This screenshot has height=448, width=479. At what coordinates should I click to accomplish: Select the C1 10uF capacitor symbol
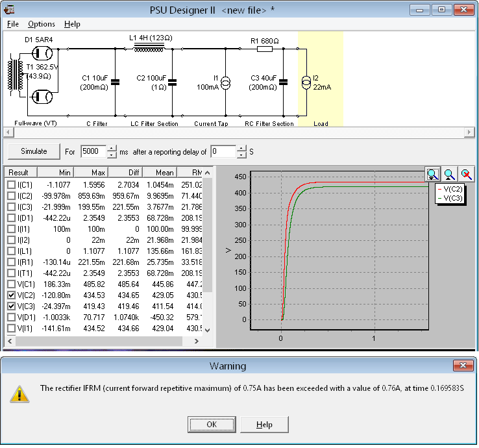pyautogui.click(x=115, y=82)
